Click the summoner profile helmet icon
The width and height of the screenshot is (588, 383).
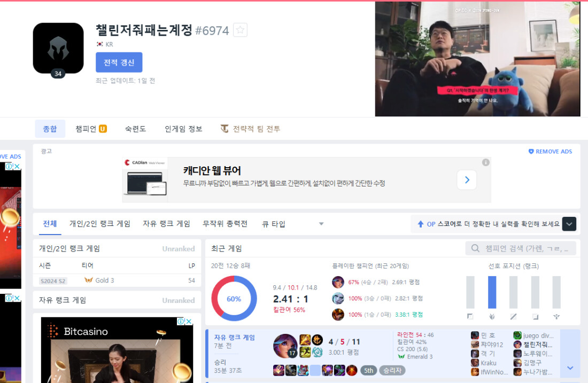[x=58, y=48]
